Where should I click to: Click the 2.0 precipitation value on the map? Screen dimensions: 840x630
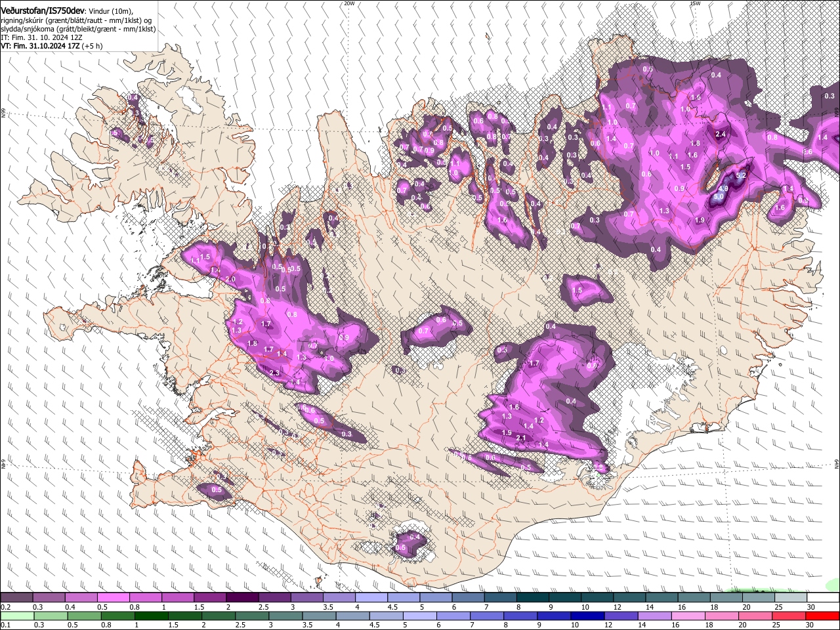click(230, 279)
